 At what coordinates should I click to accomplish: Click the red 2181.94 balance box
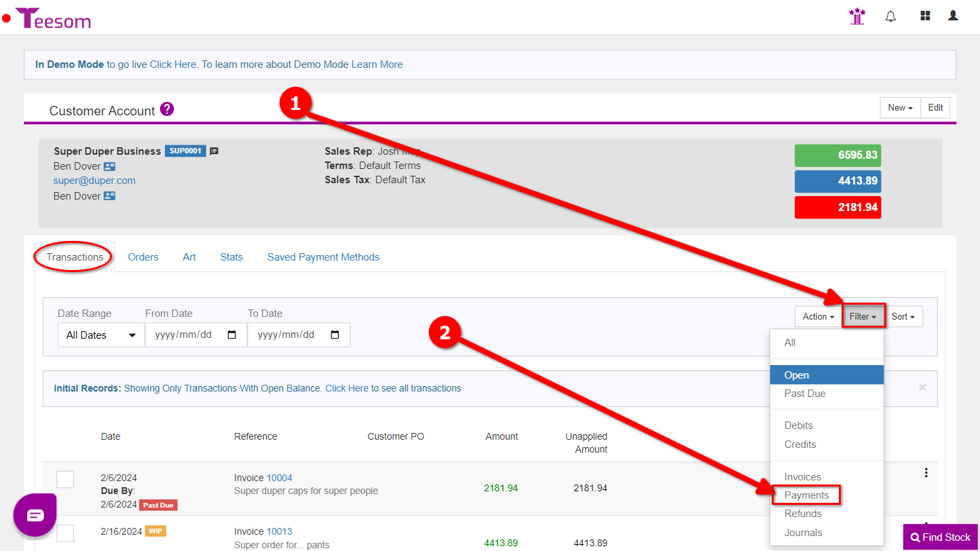pos(837,207)
